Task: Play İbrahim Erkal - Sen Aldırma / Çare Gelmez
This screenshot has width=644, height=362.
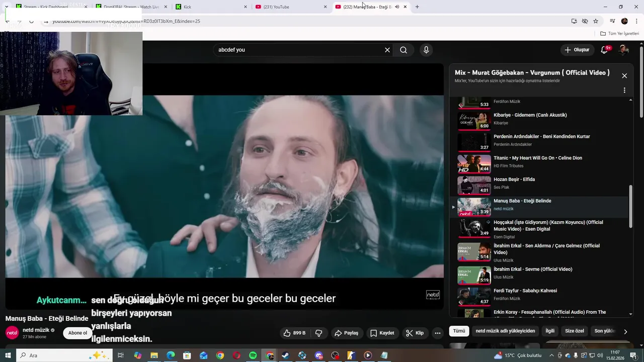Action: (x=542, y=252)
